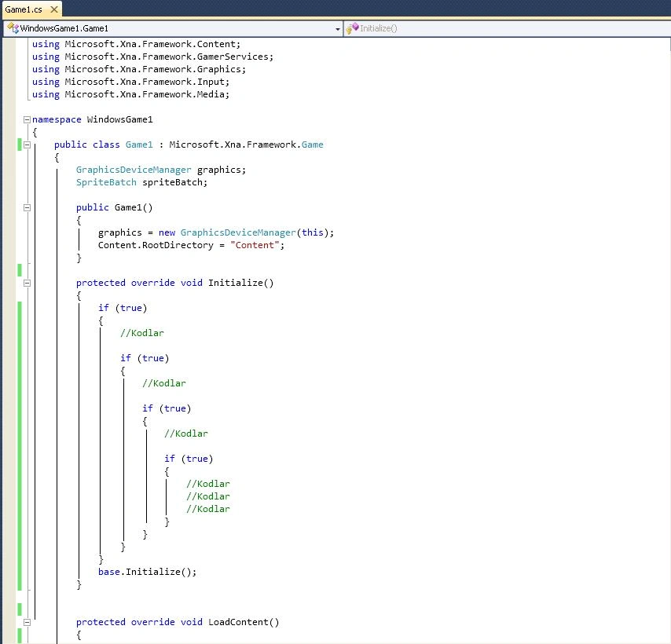This screenshot has height=644, width=671.
Task: Click the 'SpriteBatch spriteBatch;' field line
Action: point(141,182)
